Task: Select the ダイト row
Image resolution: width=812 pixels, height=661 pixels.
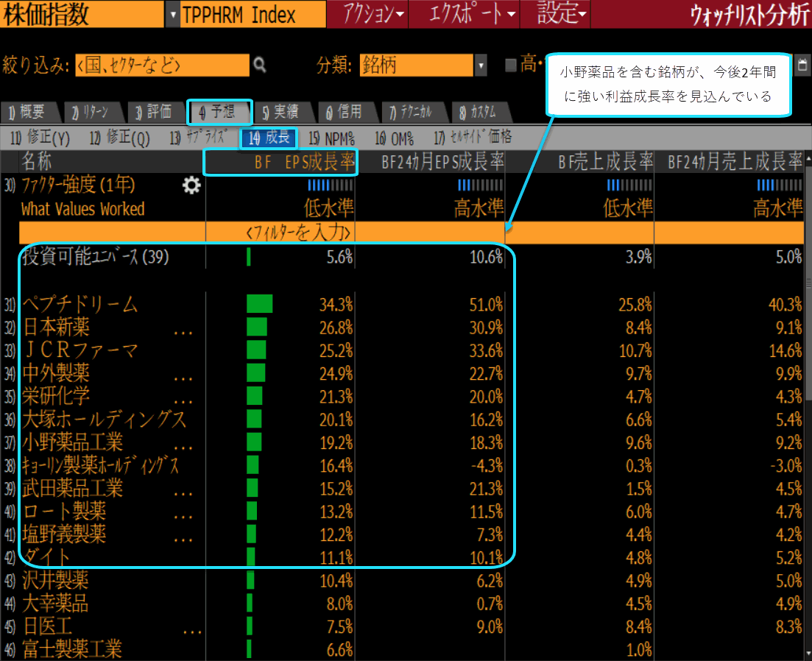Action: click(x=404, y=557)
